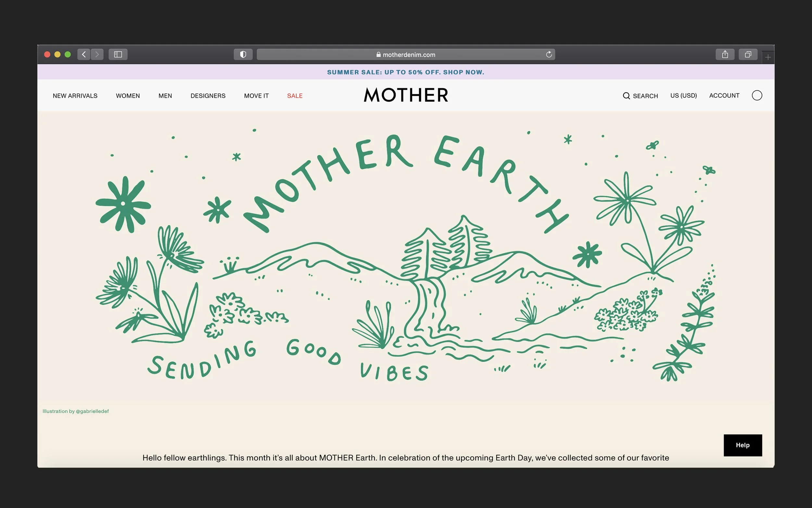Screen dimensions: 812x508
Task: Expand the DESIGNERS navigation menu
Action: click(208, 96)
